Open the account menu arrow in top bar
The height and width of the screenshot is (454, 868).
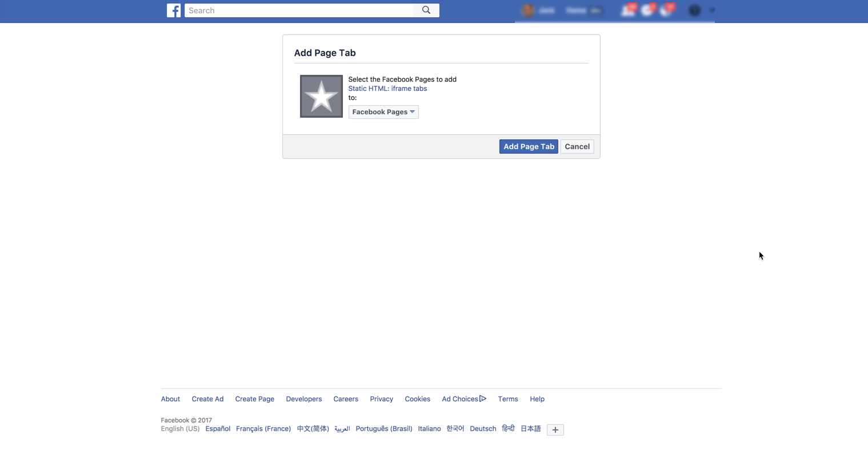point(712,10)
